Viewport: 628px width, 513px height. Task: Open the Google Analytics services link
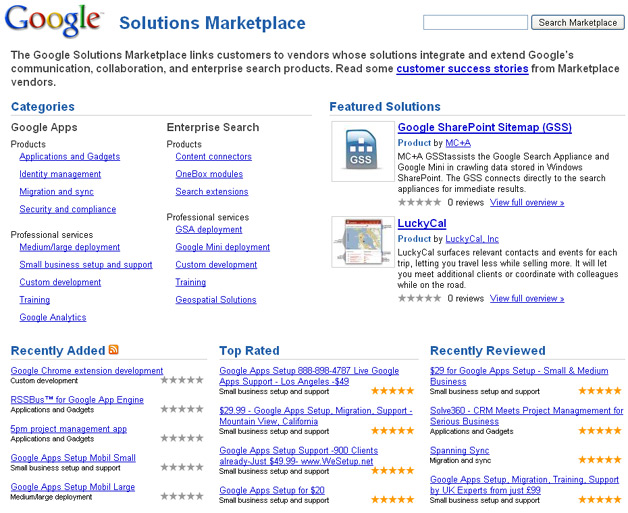point(53,318)
